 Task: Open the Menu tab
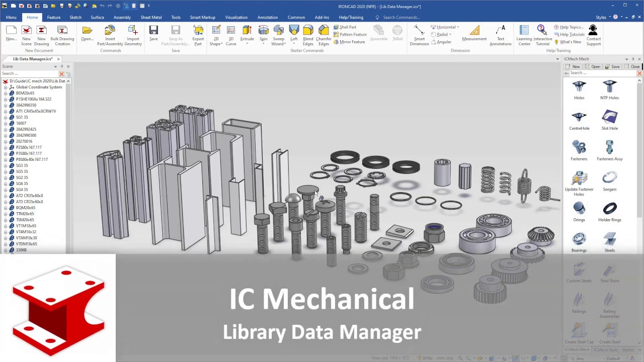point(11,17)
